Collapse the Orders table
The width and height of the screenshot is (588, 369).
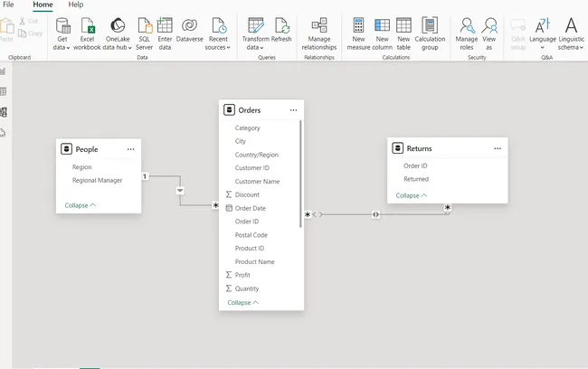click(243, 303)
